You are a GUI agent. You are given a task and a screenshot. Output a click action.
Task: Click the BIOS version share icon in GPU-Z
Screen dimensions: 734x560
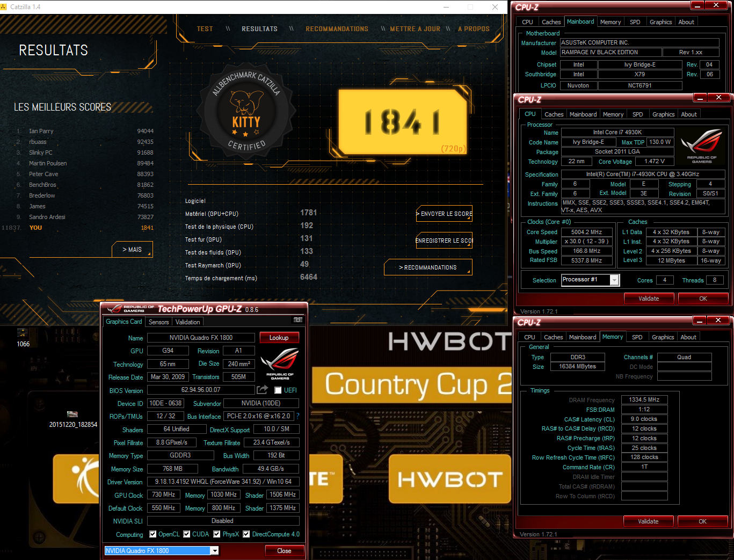(x=262, y=390)
